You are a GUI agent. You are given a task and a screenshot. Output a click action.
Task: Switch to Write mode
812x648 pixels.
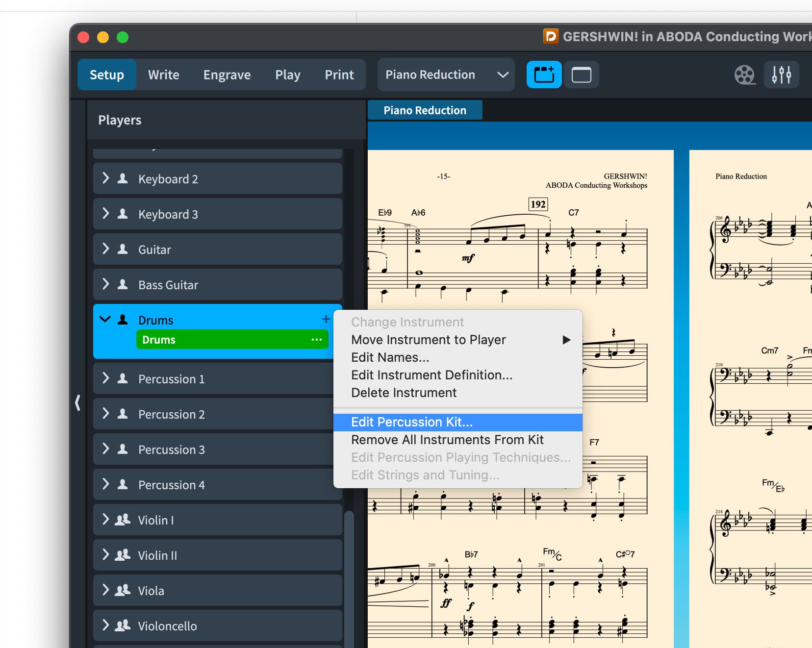(164, 75)
